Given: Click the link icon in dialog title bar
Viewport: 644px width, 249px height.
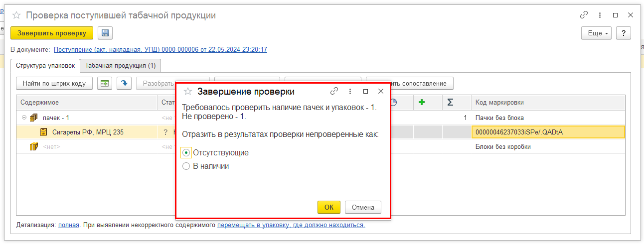Looking at the screenshot, I should pyautogui.click(x=334, y=92).
